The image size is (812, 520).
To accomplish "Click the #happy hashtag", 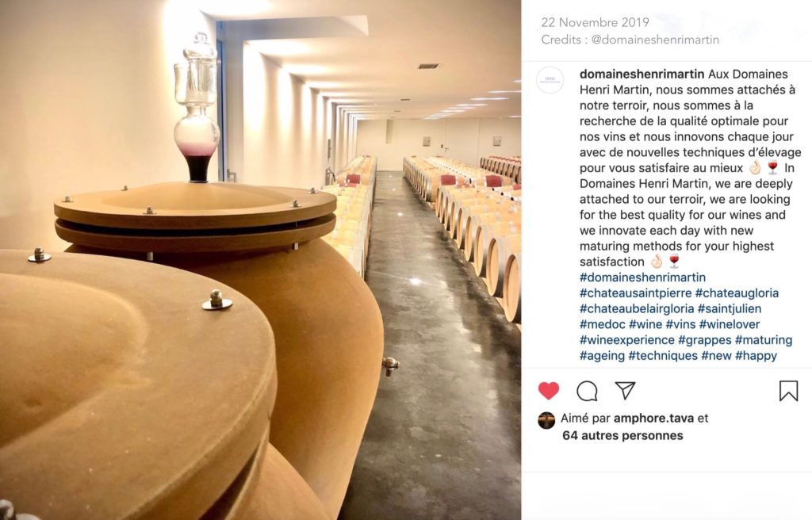I will (756, 356).
